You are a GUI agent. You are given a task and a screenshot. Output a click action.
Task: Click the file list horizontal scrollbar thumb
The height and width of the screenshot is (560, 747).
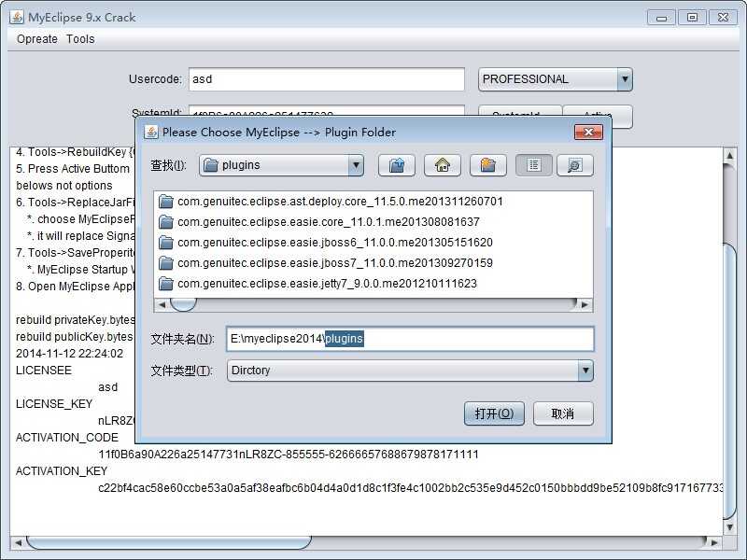point(183,304)
